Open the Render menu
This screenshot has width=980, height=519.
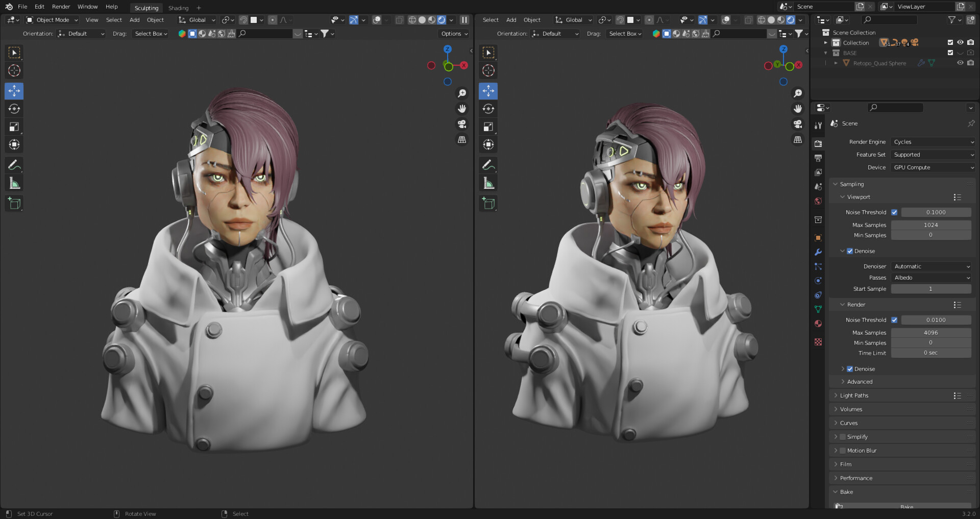tap(61, 7)
